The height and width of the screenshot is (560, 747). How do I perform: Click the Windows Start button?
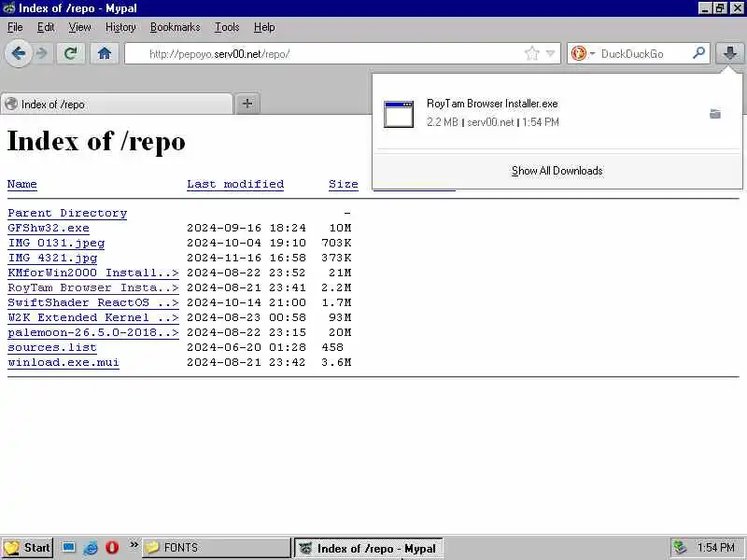27,548
